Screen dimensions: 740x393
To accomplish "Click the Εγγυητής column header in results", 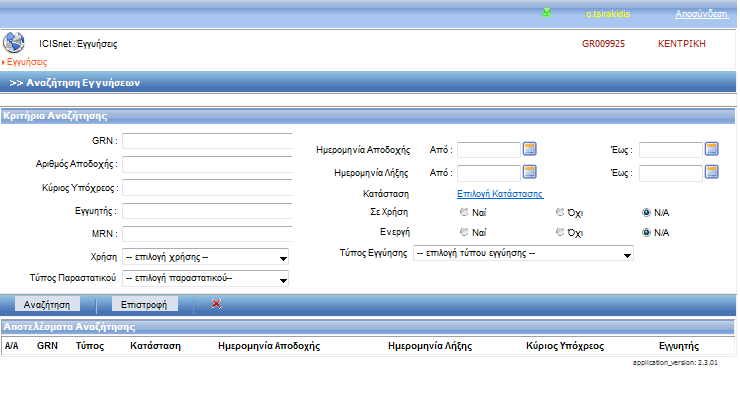I will (x=679, y=346).
